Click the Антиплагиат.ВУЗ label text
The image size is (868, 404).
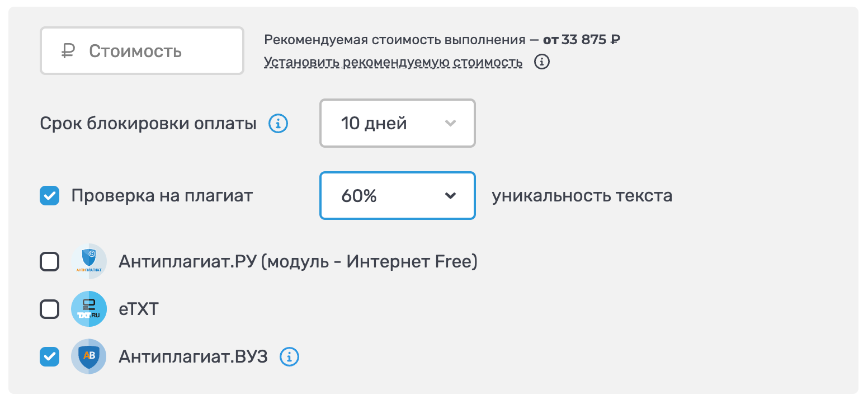[194, 356]
